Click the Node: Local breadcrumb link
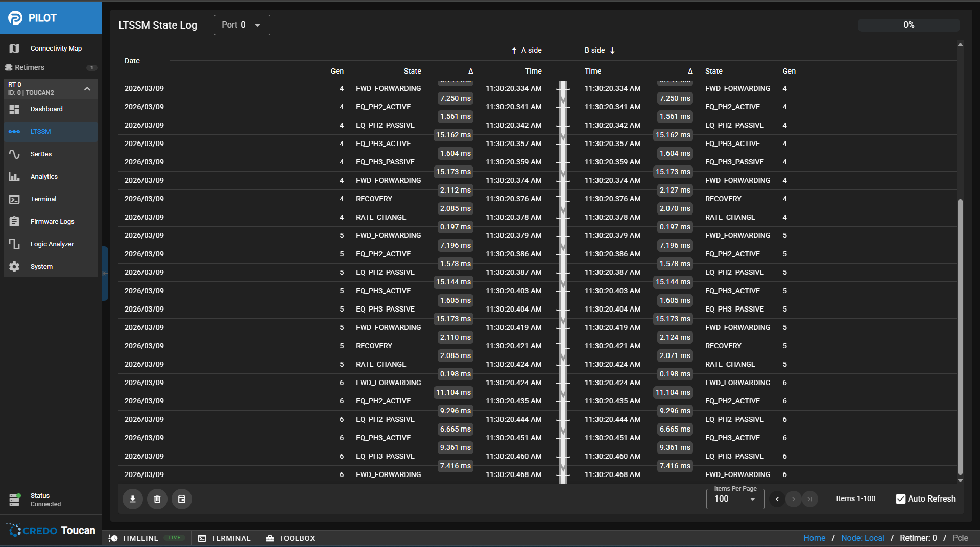Image resolution: width=980 pixels, height=547 pixels. [863, 538]
